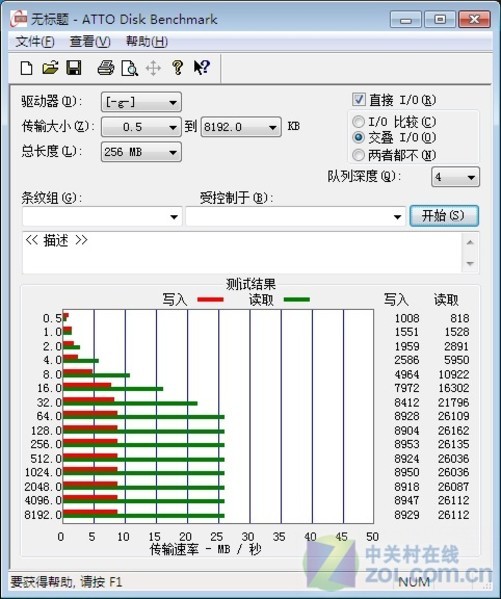The image size is (501, 599).
Task: Open the 查看(V) menu
Action: (x=90, y=41)
